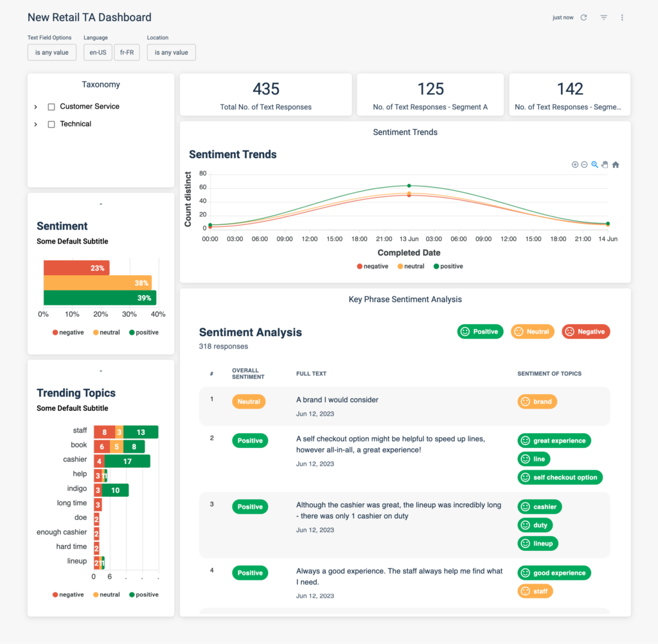Open the Location filter dropdown

pos(171,53)
